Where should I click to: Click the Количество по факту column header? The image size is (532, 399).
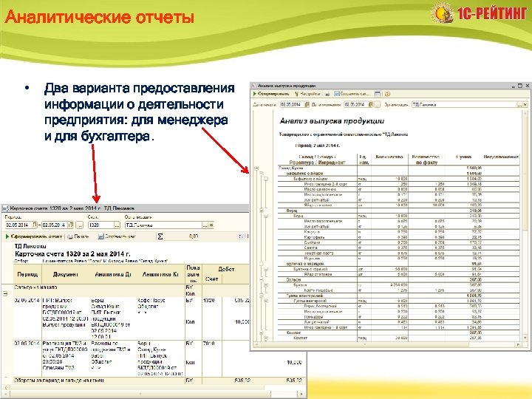pyautogui.click(x=426, y=160)
